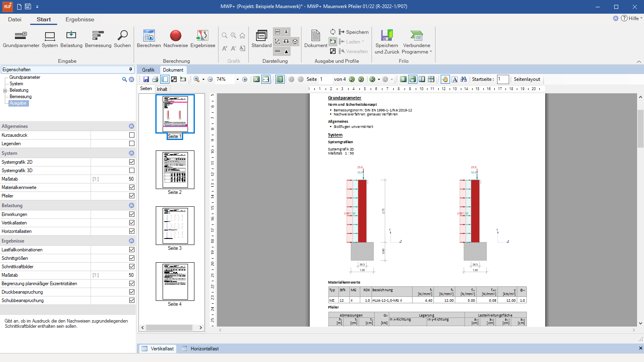
Task: Open Verbundene Programme dropdown
Action: coord(417,42)
